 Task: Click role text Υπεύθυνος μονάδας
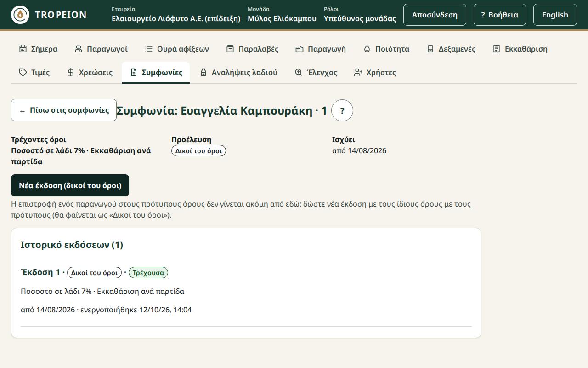(360, 19)
